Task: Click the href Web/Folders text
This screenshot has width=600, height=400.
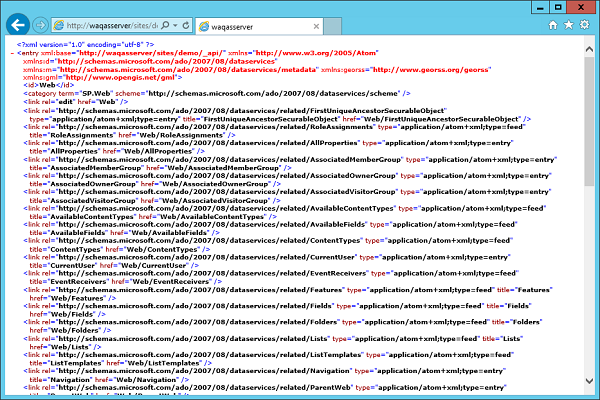Action: click(65, 330)
